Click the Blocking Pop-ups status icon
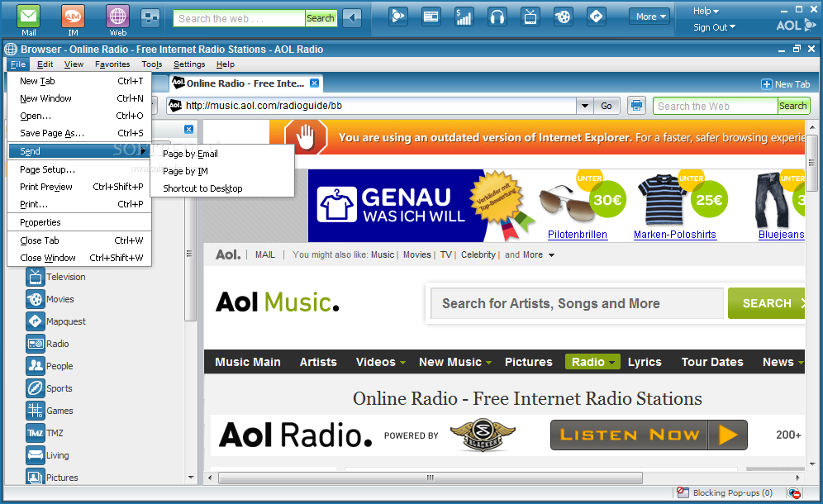The image size is (823, 504). coord(683,492)
